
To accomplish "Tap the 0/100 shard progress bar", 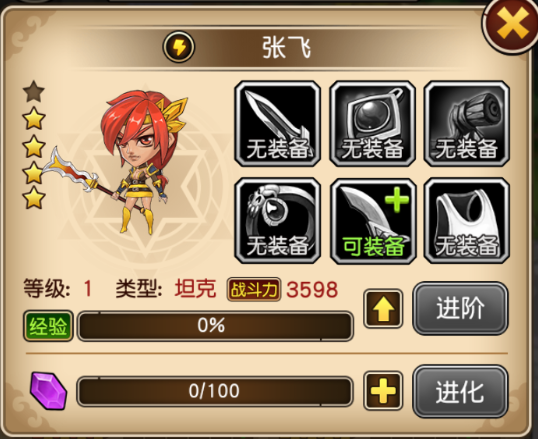I will (215, 391).
